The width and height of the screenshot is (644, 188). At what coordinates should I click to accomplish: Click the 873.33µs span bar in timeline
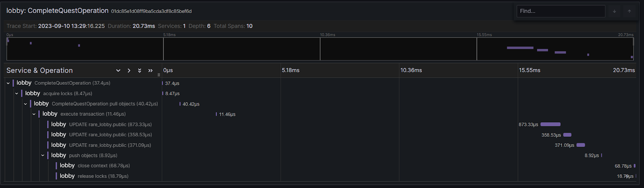(550, 124)
